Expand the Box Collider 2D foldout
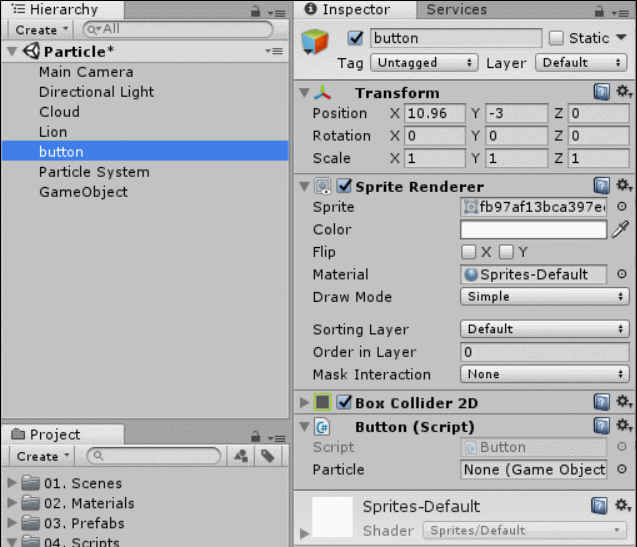Viewport: 637px width, 547px height. coord(304,402)
